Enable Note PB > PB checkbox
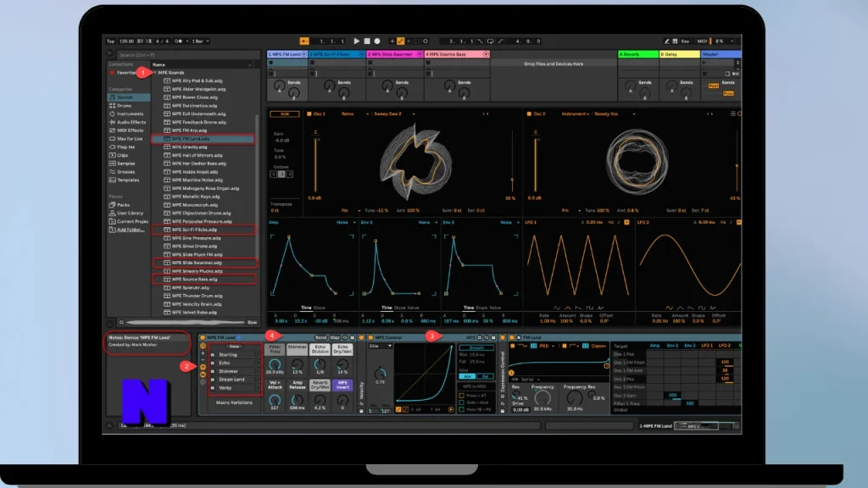Image resolution: width=868 pixels, height=488 pixels. click(462, 409)
